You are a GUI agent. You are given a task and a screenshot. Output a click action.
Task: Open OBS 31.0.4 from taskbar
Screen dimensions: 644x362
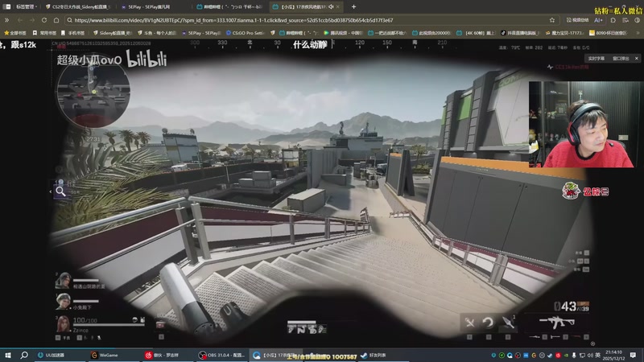(222, 355)
